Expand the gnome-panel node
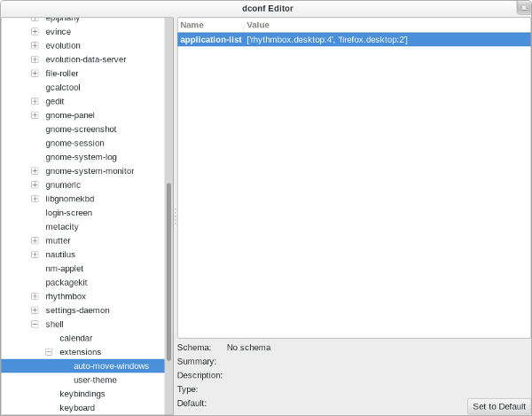 point(35,115)
